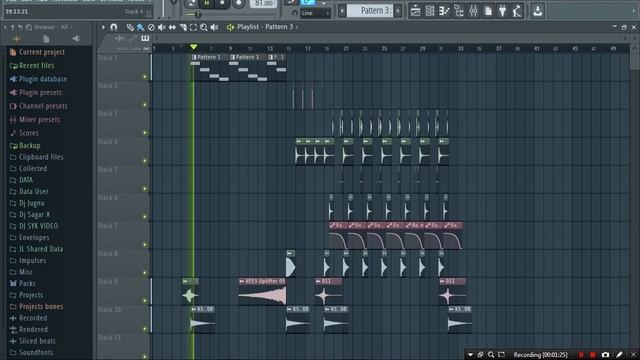Image resolution: width=640 pixels, height=360 pixels.
Task: Open the Browser view from the top toolbar
Action: point(459,11)
